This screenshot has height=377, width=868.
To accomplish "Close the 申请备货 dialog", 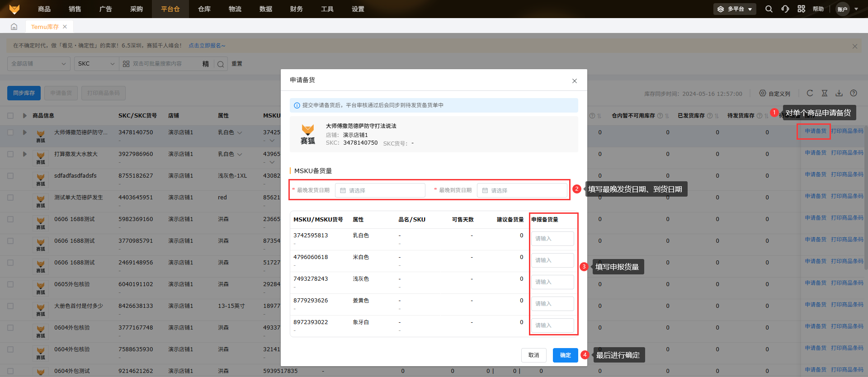I will pyautogui.click(x=574, y=81).
